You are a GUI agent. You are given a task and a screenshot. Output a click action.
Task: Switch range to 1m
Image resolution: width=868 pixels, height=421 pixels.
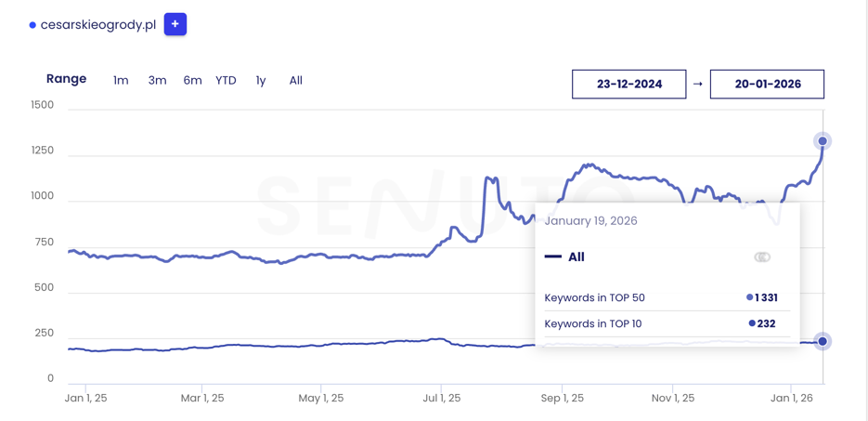[x=121, y=81]
